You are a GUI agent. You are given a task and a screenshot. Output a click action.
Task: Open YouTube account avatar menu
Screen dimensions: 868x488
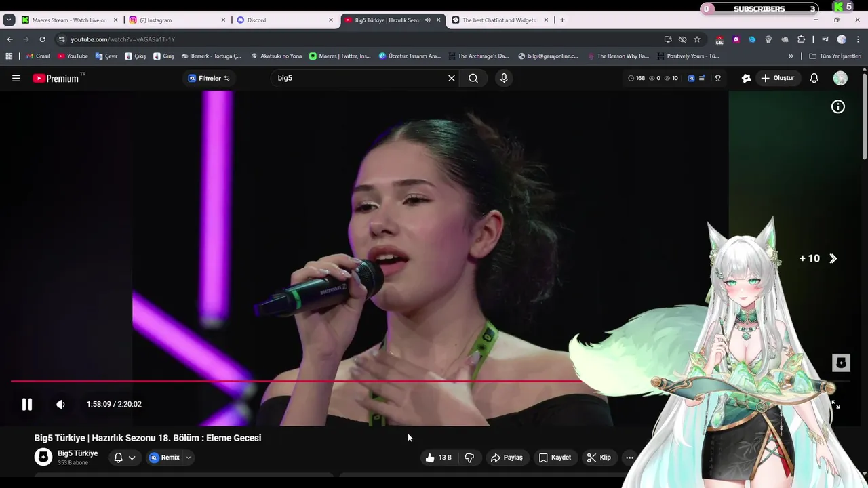click(x=840, y=78)
